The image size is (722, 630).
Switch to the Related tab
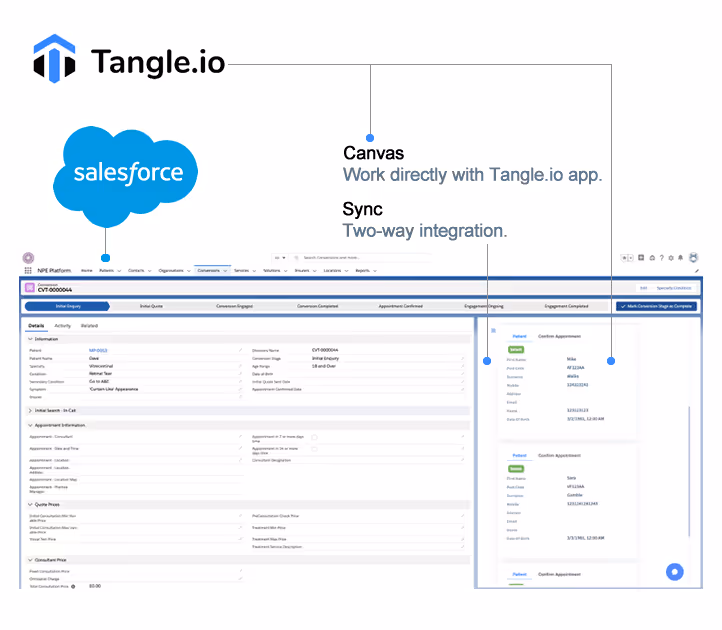pos(89,326)
